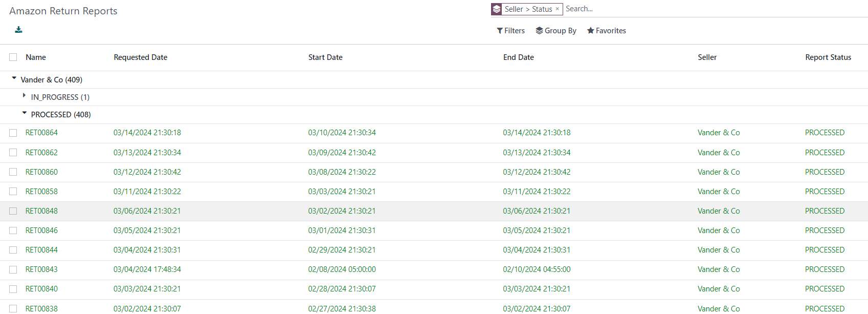
Task: Focus the Search input field
Action: 715,9
